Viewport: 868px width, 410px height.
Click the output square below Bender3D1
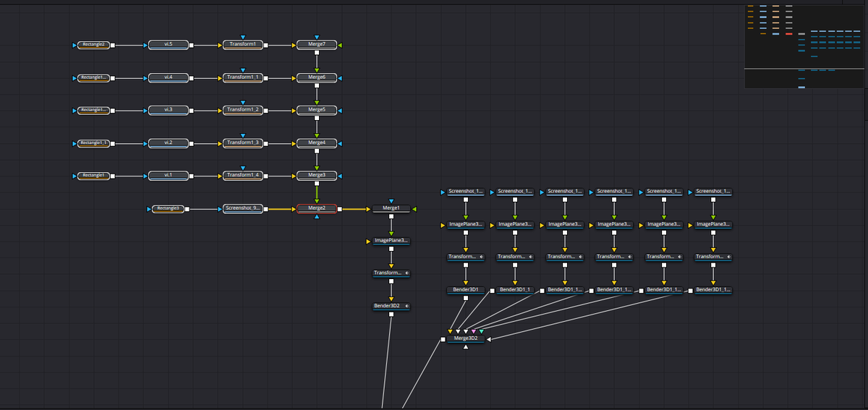tap(465, 299)
